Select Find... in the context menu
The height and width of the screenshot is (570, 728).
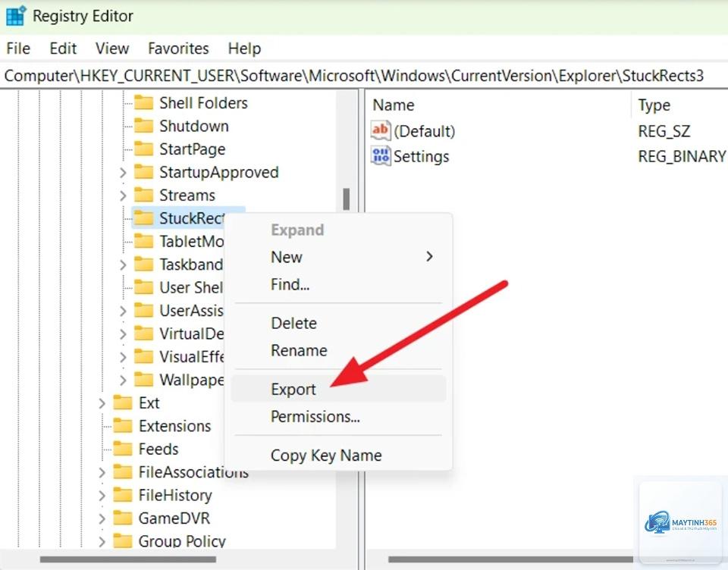pyautogui.click(x=338, y=284)
